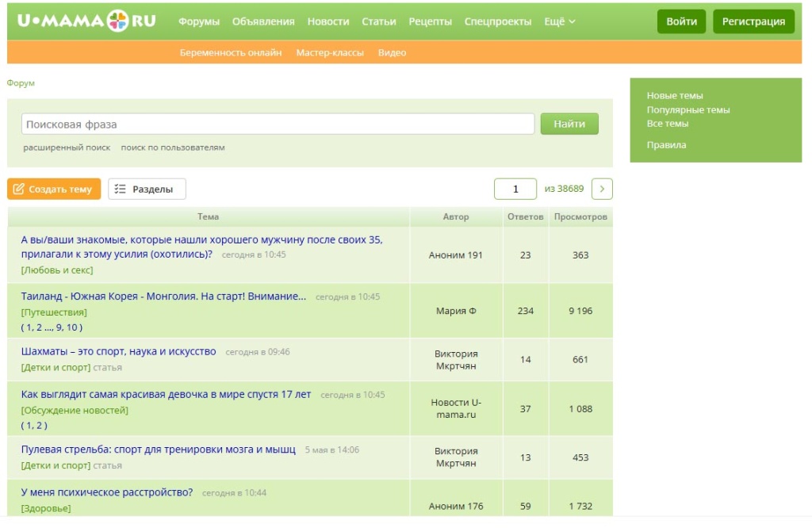This screenshot has width=812, height=528.
Task: Open the Рецепты menu item
Action: [430, 21]
